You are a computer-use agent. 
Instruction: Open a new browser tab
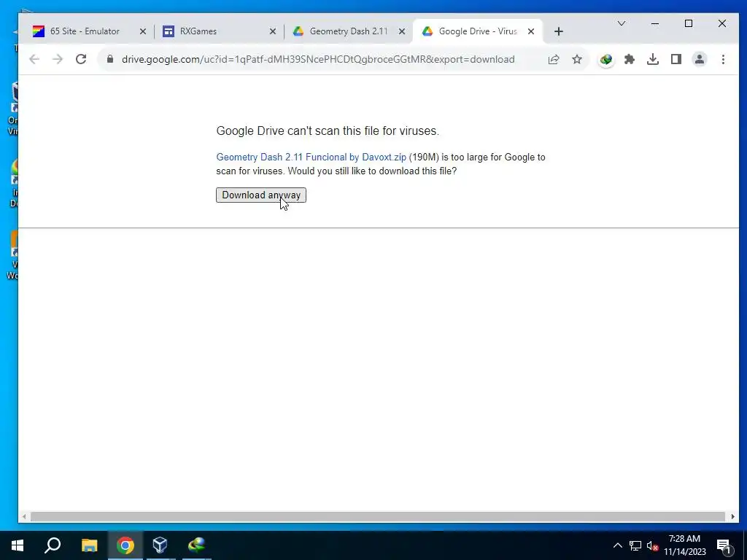[559, 31]
